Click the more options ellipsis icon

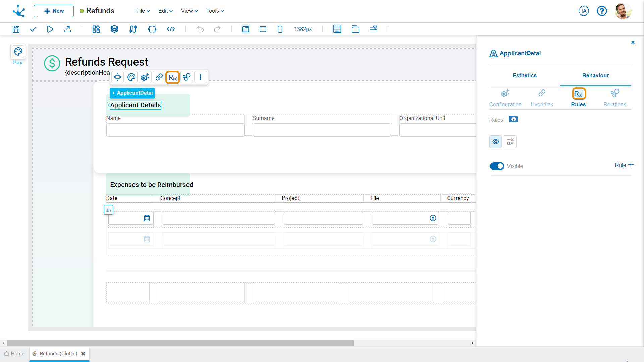[x=200, y=77]
